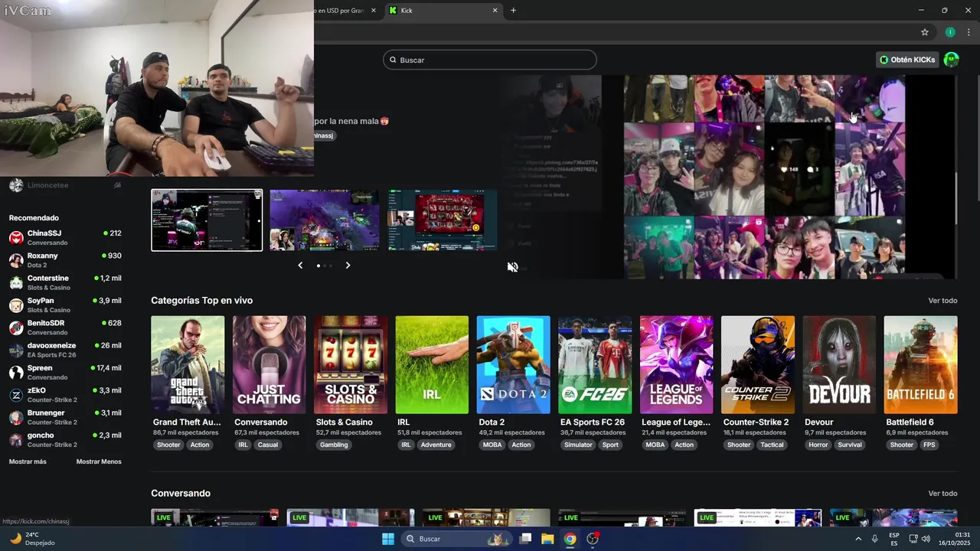Open File Explorer from taskbar
Screen dimensions: 980x551
(547, 539)
